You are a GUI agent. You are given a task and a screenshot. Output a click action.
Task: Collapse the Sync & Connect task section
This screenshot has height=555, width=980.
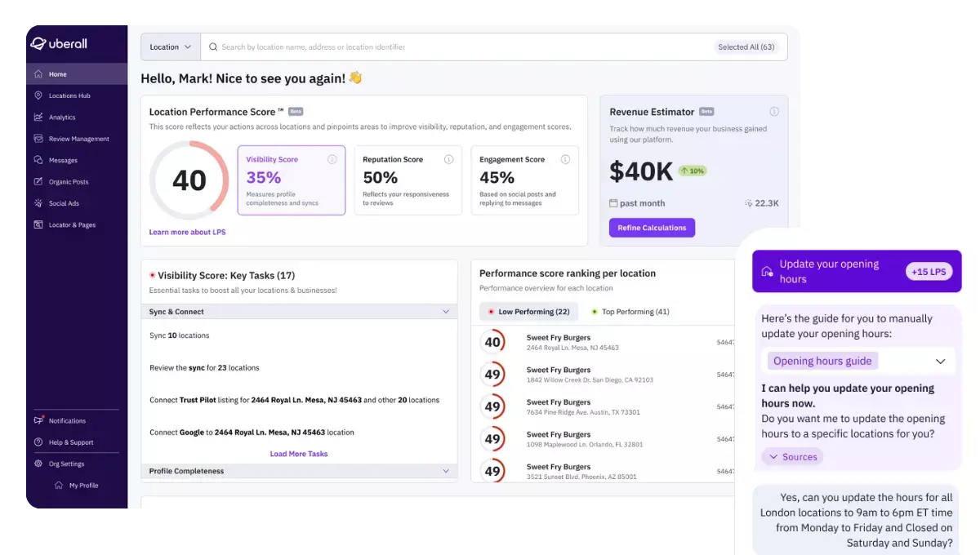pos(445,312)
